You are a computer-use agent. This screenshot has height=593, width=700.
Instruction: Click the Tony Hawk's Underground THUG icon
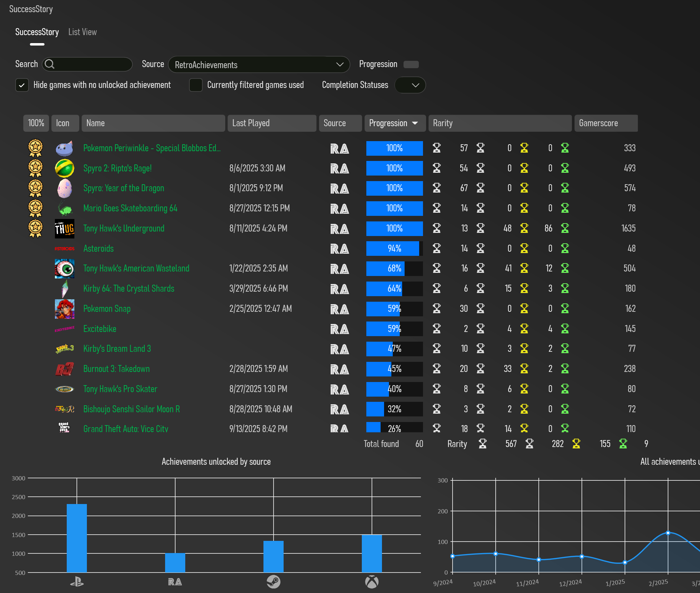[64, 229]
